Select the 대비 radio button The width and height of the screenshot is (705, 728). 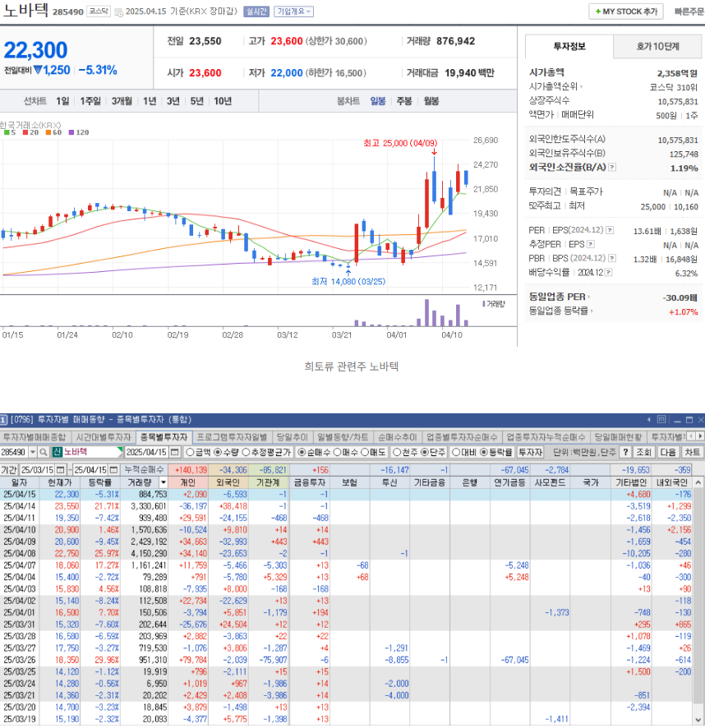(455, 452)
